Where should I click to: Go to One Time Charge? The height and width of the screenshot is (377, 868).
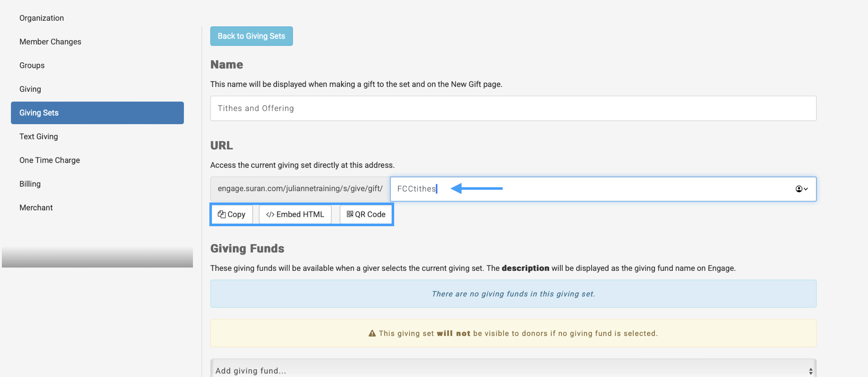click(x=50, y=160)
